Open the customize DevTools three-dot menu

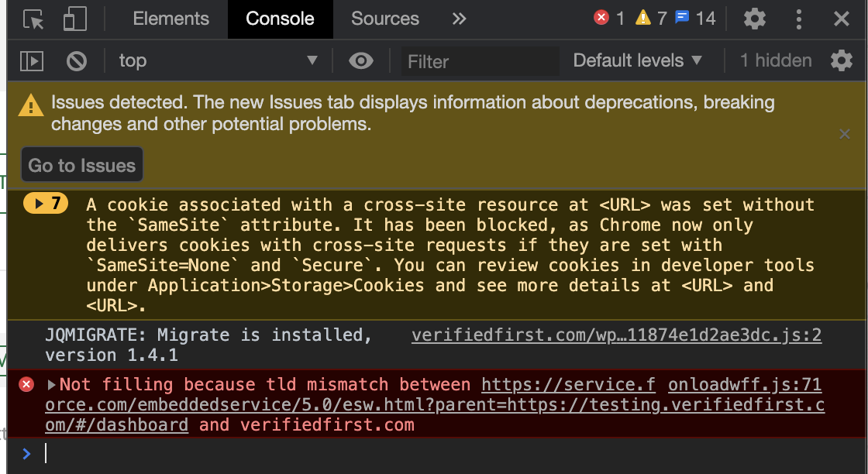[799, 19]
